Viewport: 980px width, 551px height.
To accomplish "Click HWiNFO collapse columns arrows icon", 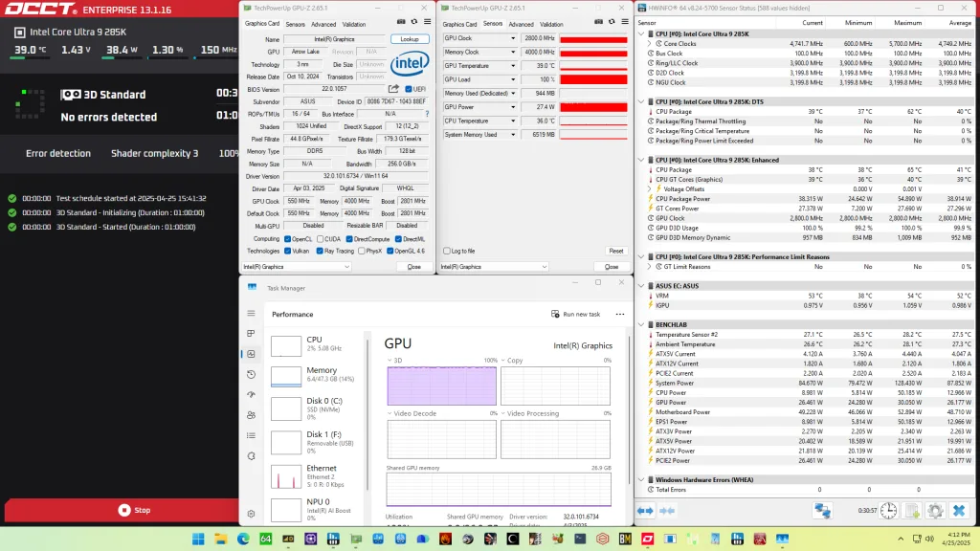I will pos(667,511).
